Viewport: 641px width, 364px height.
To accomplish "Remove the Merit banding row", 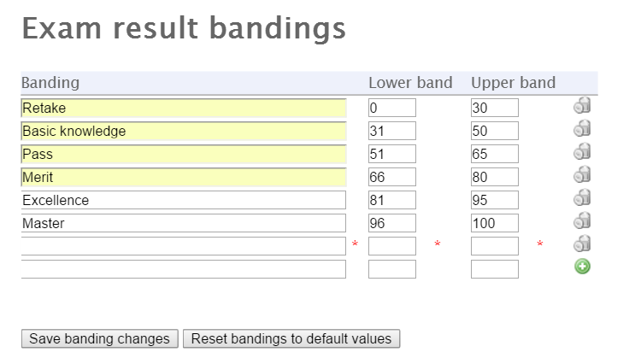I will pyautogui.click(x=582, y=175).
